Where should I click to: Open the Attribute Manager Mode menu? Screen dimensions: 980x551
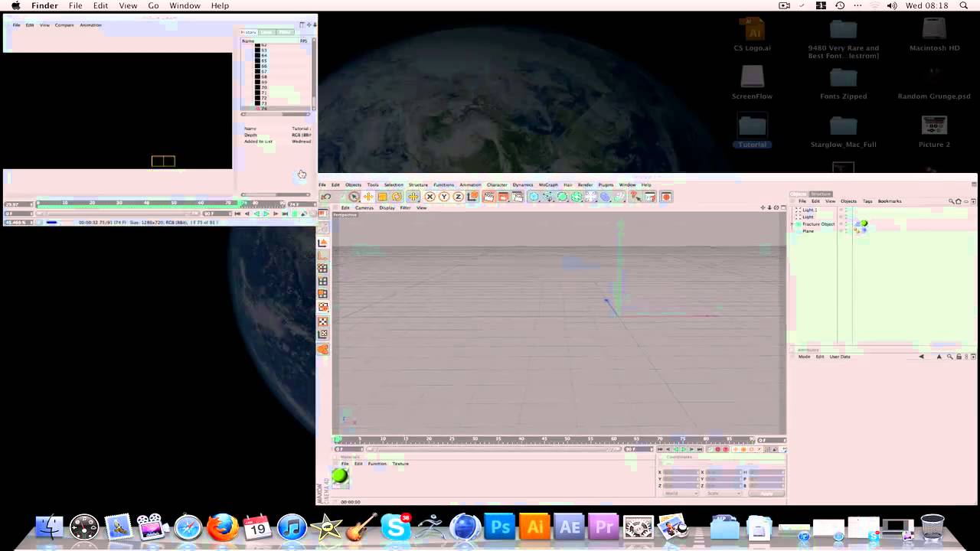tap(804, 357)
